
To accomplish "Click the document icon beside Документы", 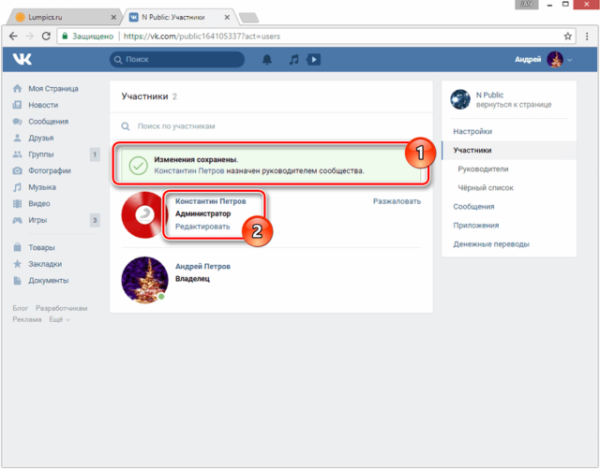I will 17,281.
